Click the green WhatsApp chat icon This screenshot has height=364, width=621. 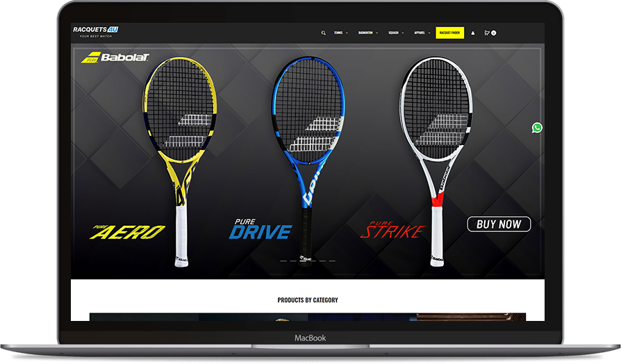pos(537,128)
